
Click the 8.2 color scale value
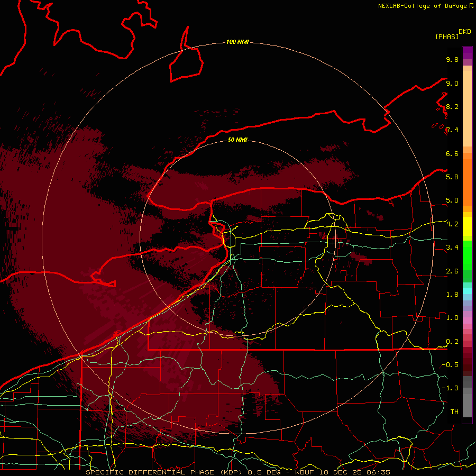(452, 106)
